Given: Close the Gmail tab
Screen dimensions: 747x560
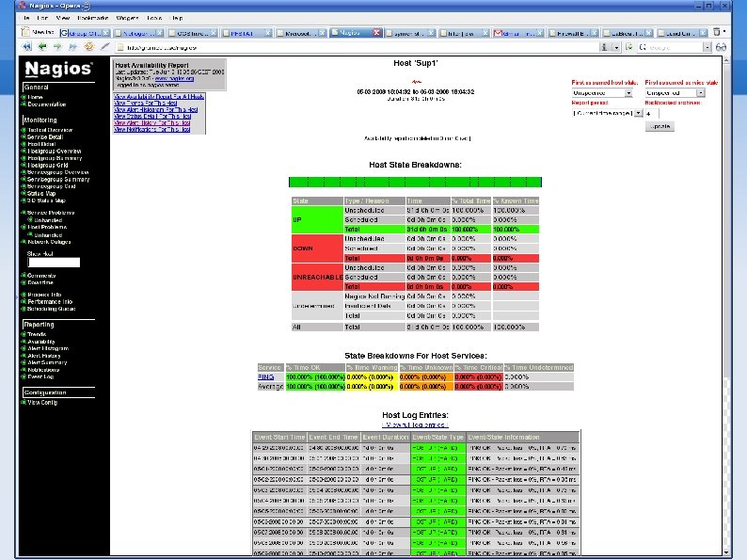Looking at the screenshot, I should click(x=540, y=33).
